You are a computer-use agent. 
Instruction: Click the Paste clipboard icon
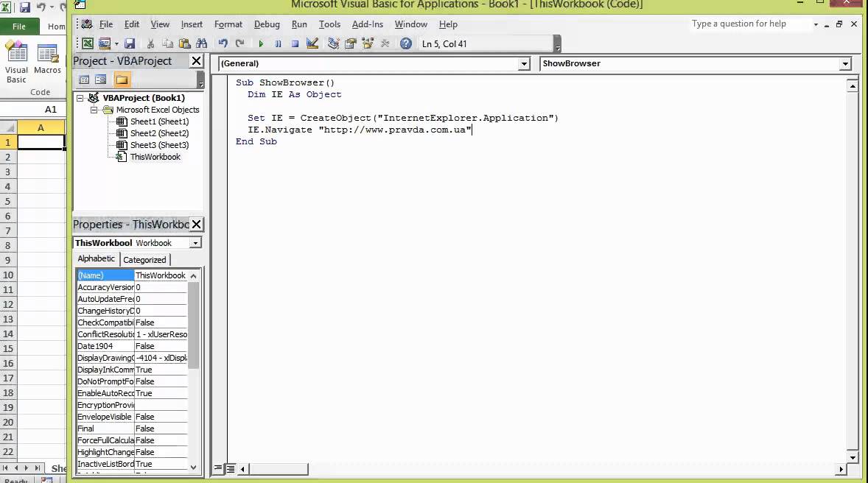coord(184,43)
